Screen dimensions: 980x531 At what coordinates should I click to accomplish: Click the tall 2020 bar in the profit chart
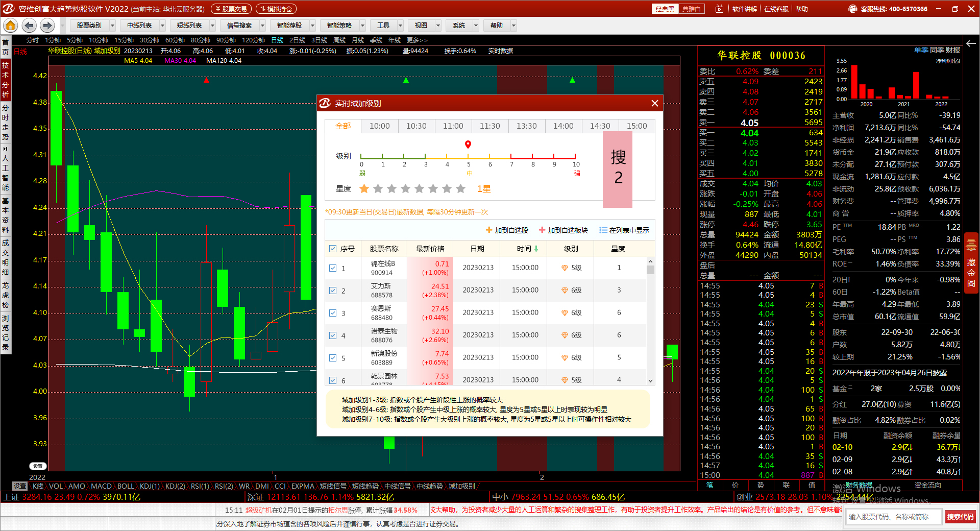point(854,82)
